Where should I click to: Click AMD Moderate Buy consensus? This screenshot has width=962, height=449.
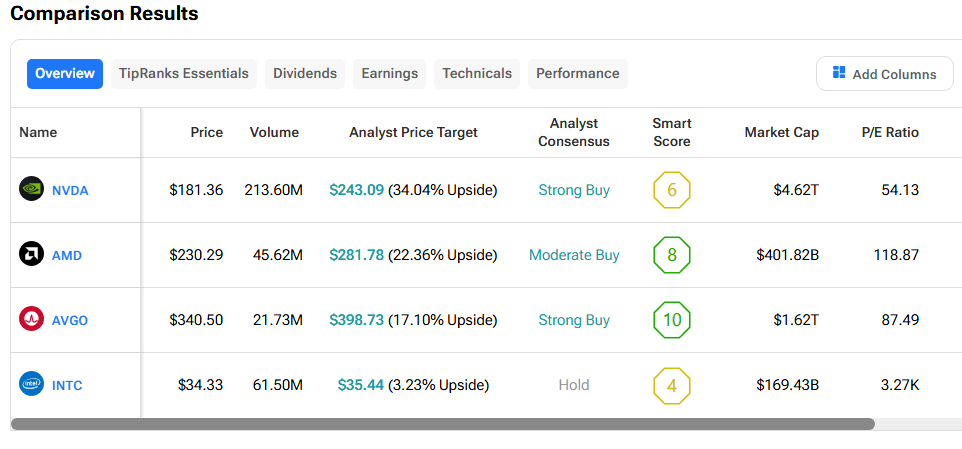click(574, 255)
